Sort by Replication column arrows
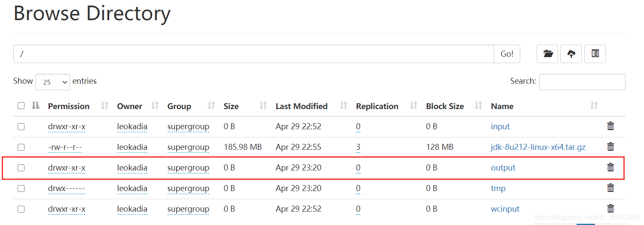This screenshot has width=644, height=225. pos(414,106)
